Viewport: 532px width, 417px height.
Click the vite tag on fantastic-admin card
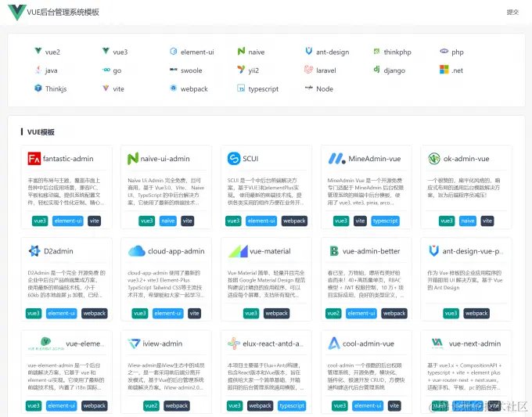click(x=95, y=221)
